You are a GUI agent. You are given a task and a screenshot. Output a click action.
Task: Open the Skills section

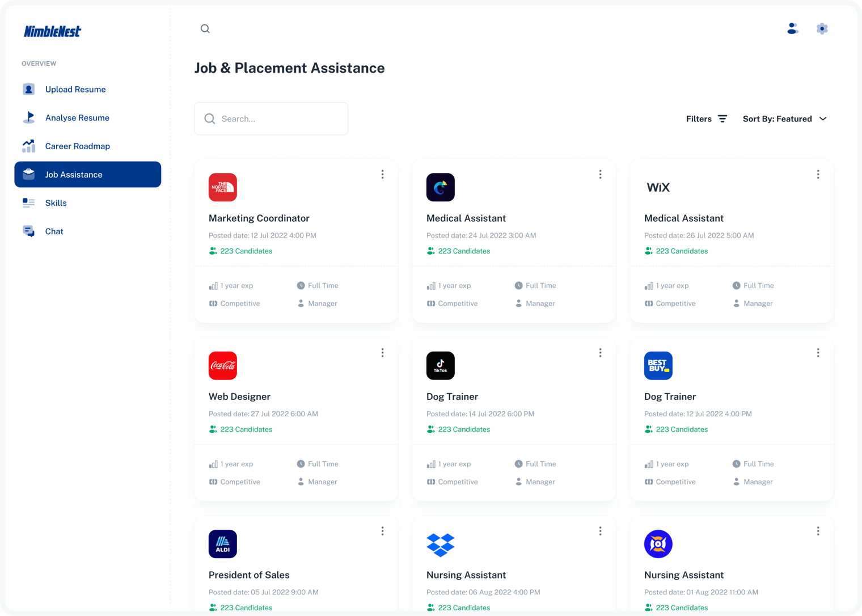[x=88, y=202]
